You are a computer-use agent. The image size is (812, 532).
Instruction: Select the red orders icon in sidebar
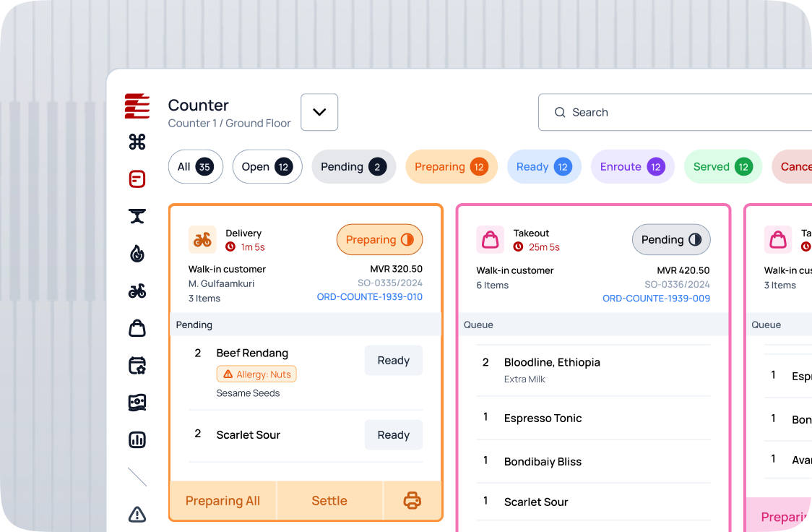coord(137,179)
